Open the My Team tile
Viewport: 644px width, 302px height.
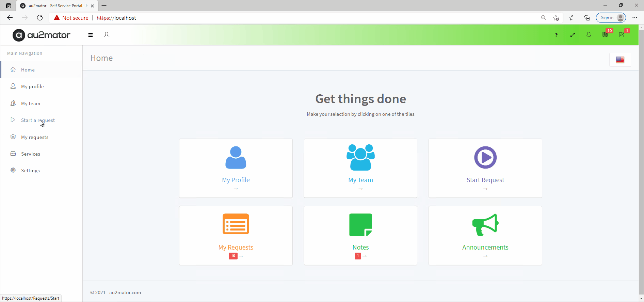360,168
